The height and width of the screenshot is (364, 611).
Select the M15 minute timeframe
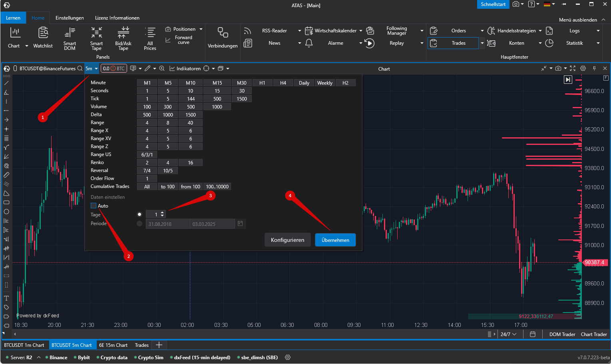(217, 83)
